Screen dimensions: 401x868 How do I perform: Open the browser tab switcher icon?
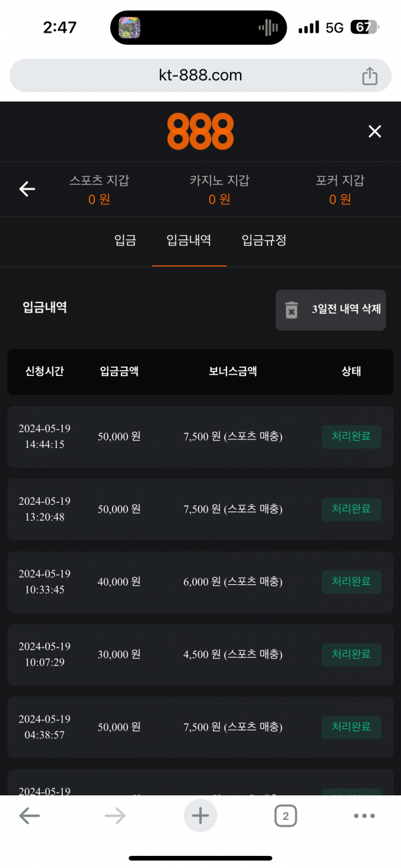285,815
